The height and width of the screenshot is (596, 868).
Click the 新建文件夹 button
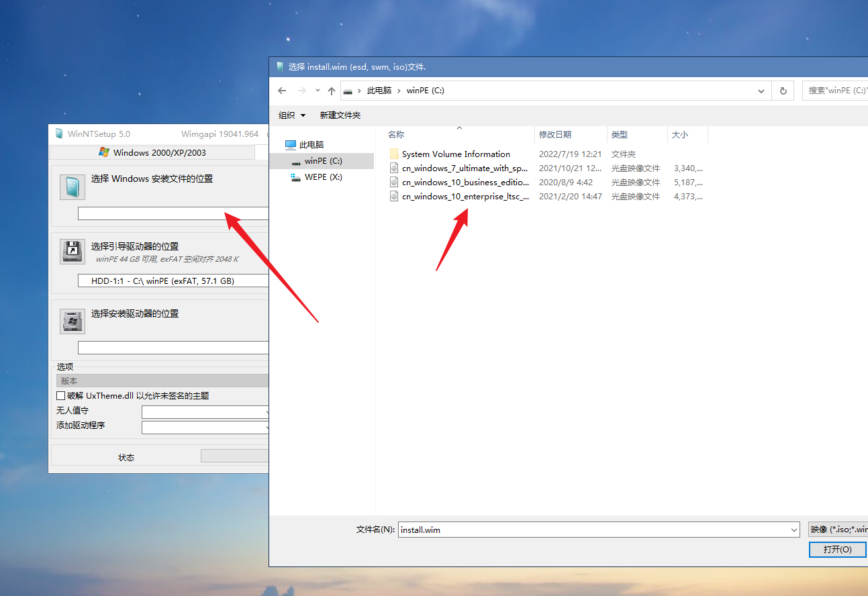point(340,115)
